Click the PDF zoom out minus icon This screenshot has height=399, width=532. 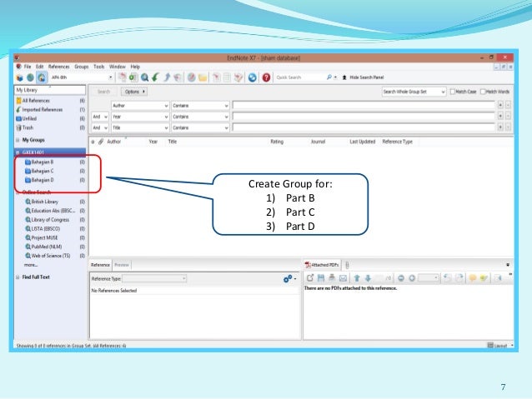(401, 278)
